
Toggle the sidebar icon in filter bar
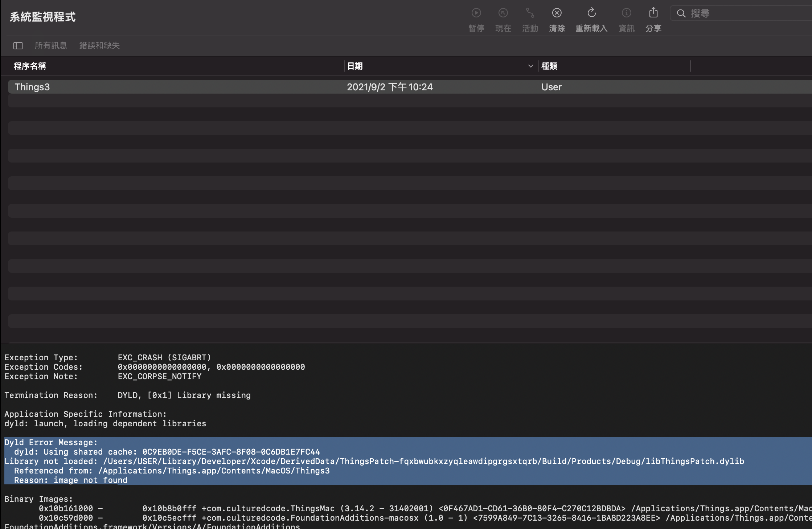pyautogui.click(x=18, y=45)
